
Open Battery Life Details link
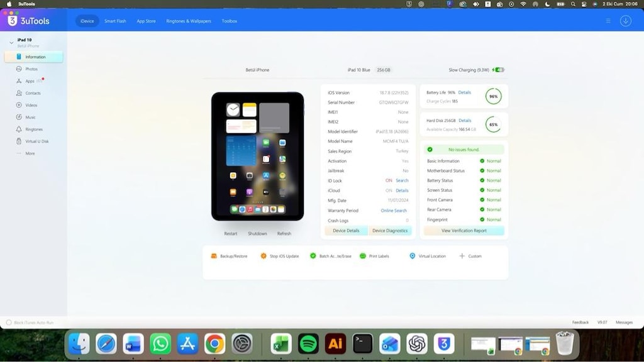pyautogui.click(x=465, y=93)
